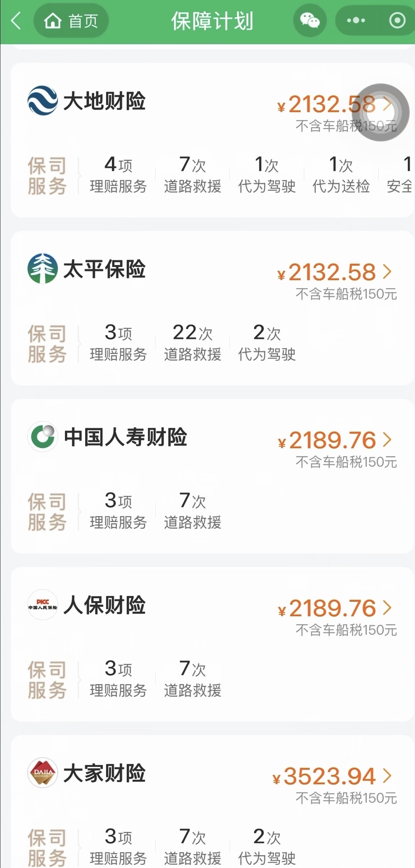The image size is (415, 868).
Task: Select the 大地财险 company logo
Action: pos(43,101)
